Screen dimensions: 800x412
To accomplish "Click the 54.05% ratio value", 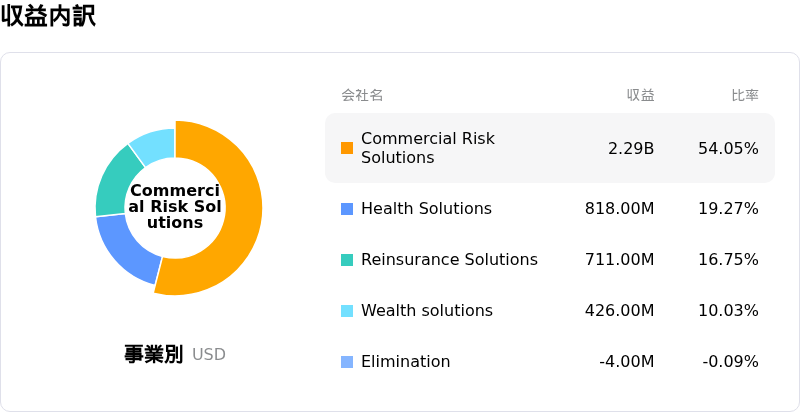I will click(728, 148).
